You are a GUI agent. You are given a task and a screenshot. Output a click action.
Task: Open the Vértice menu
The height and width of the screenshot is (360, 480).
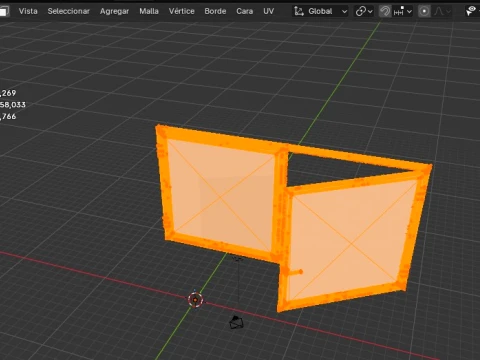182,11
